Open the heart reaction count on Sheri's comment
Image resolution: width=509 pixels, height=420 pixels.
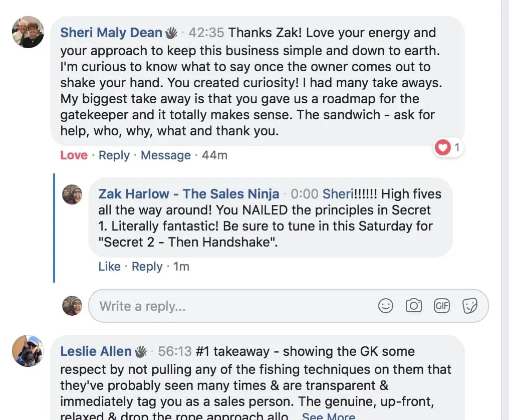(448, 148)
